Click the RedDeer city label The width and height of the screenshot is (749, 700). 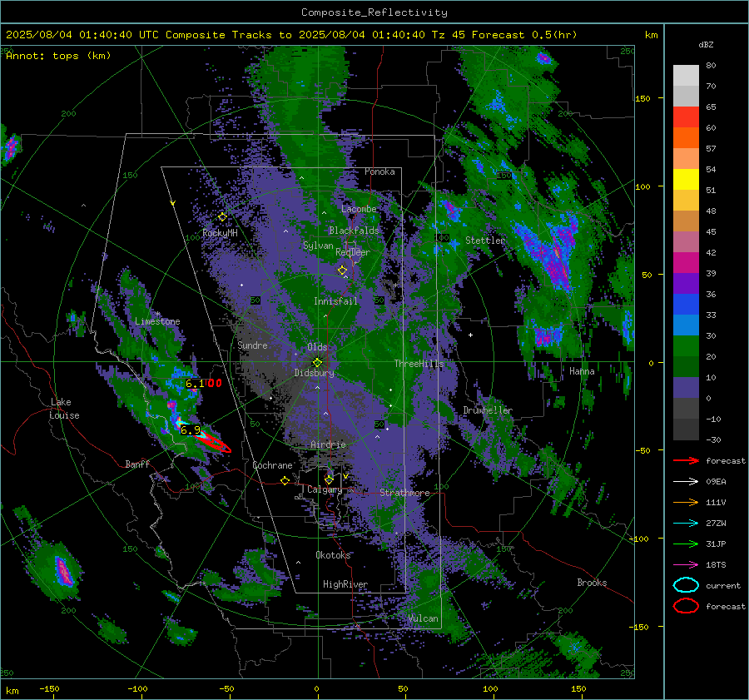[x=353, y=252]
